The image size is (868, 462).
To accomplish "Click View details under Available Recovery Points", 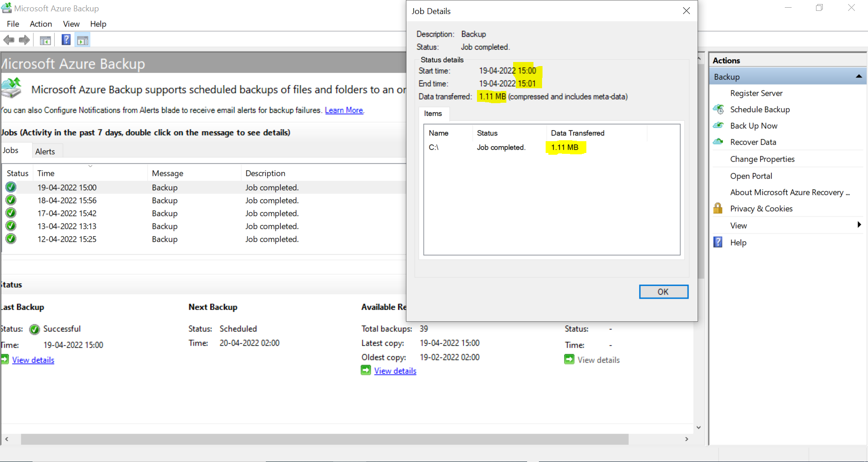I will click(395, 371).
